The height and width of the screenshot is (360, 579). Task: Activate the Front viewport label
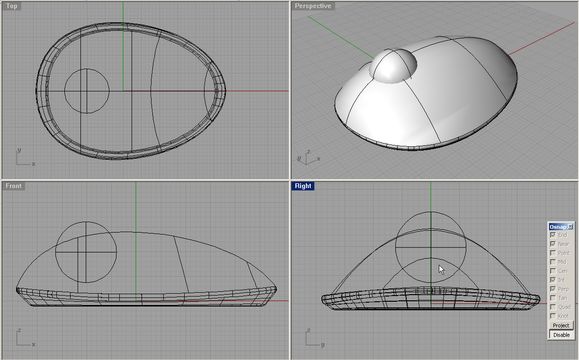pyautogui.click(x=14, y=186)
